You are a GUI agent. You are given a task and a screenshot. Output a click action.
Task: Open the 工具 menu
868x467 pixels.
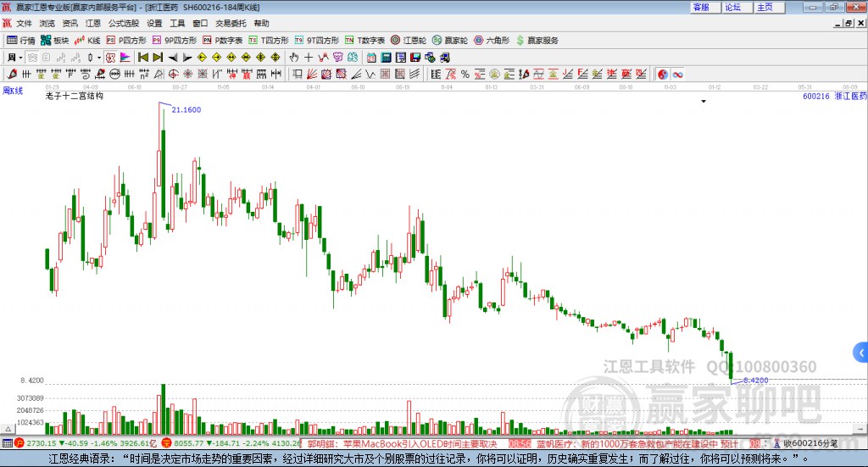tap(177, 23)
